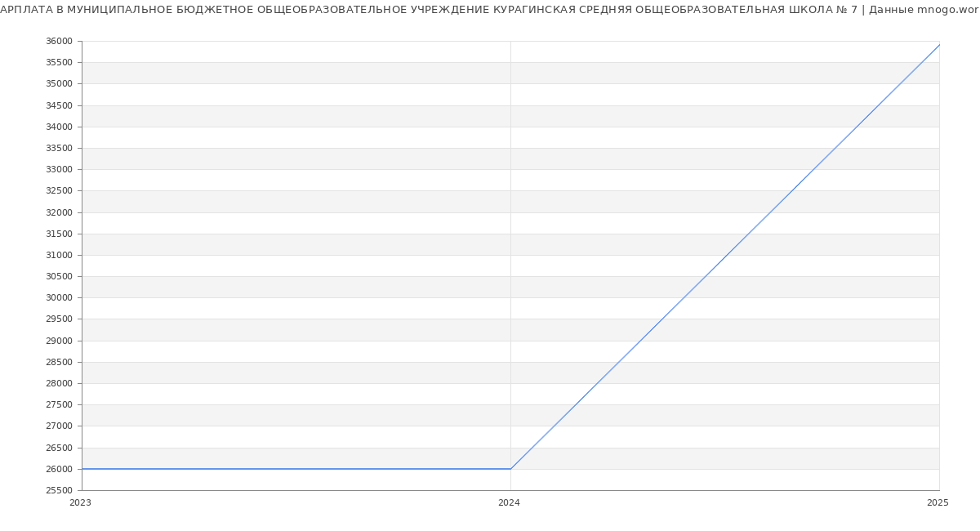
Task: Select the 25500 y-axis label
Action: pos(59,491)
